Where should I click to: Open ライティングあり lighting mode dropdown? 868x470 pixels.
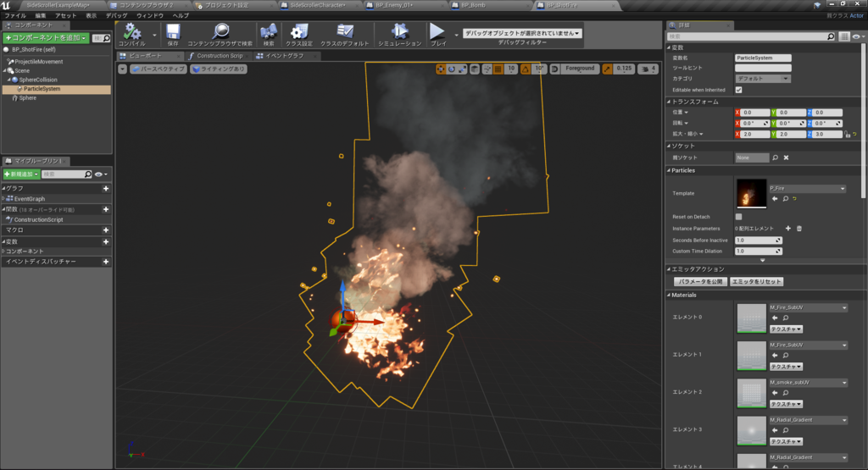(x=219, y=69)
